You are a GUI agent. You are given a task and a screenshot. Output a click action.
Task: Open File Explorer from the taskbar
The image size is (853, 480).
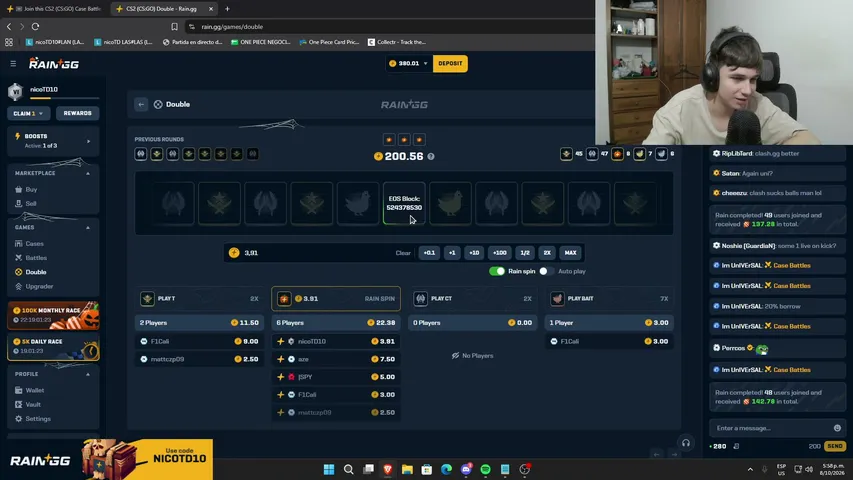click(x=407, y=469)
